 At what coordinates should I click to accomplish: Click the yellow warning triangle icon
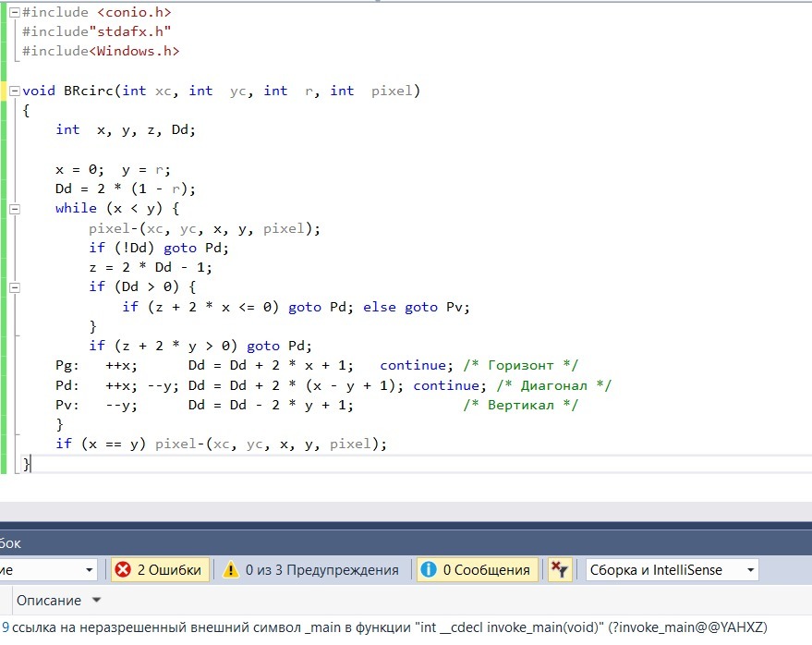(x=230, y=570)
